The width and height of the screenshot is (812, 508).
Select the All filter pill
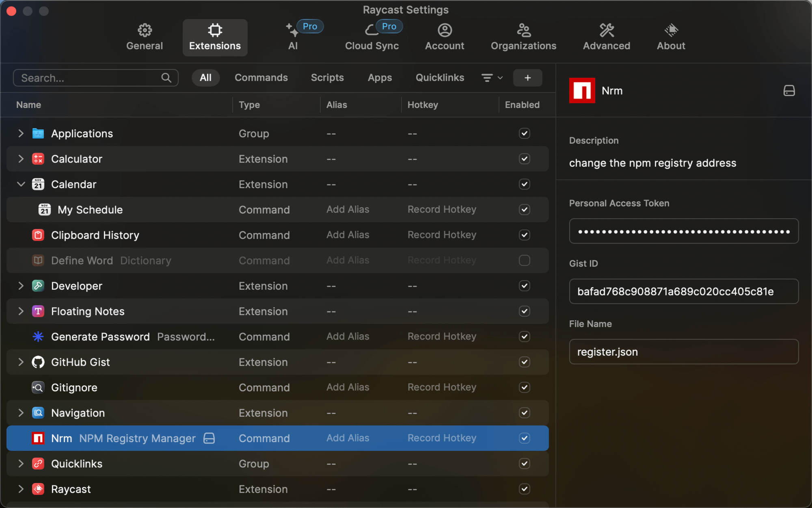click(205, 78)
